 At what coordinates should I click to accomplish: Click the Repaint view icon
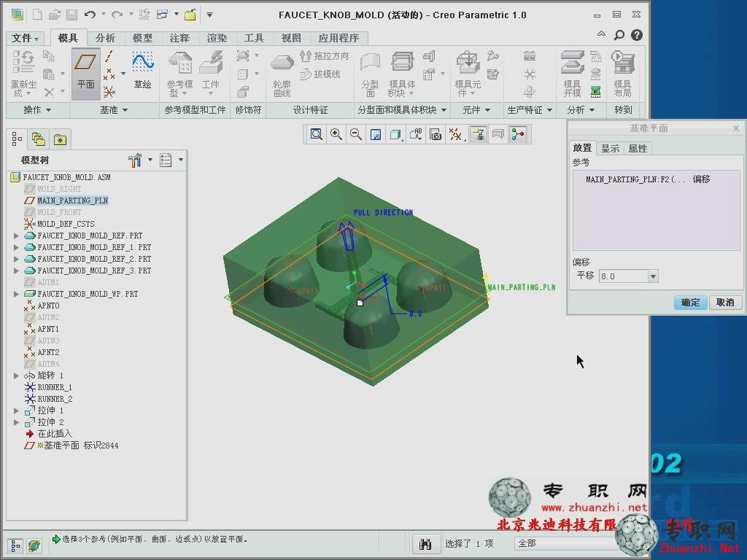[x=376, y=134]
